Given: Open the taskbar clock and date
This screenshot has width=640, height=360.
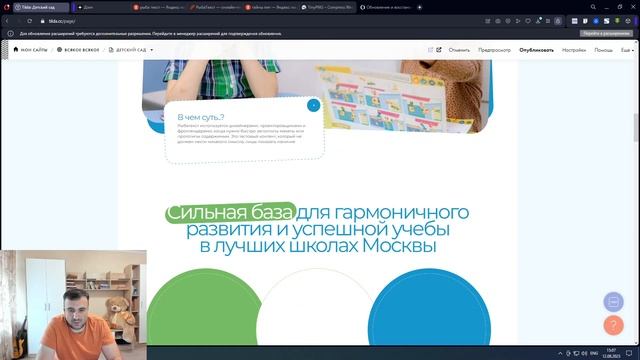Looking at the screenshot, I should point(611,353).
